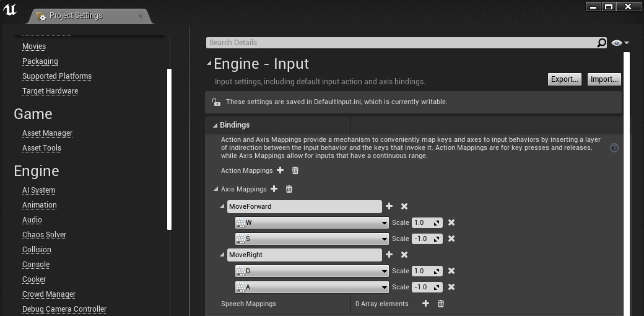Add a new Axis Mapping
The image size is (644, 316).
pos(274,189)
